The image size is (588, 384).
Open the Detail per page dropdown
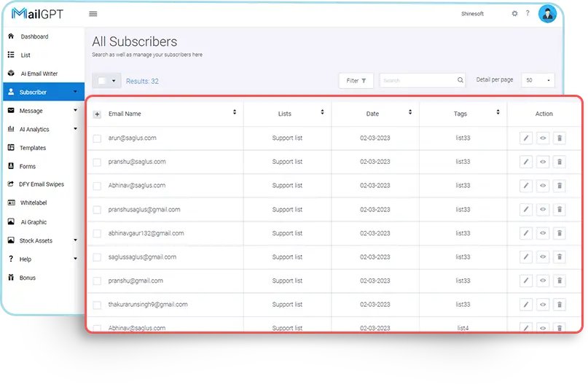pyautogui.click(x=538, y=81)
